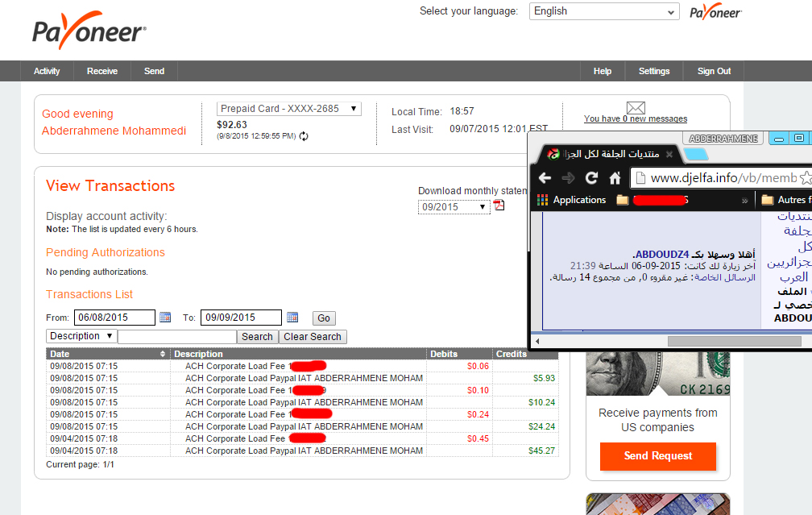Open Applications shortcut in the bookmarks bar
Screen dimensions: 812x515
click(x=572, y=200)
